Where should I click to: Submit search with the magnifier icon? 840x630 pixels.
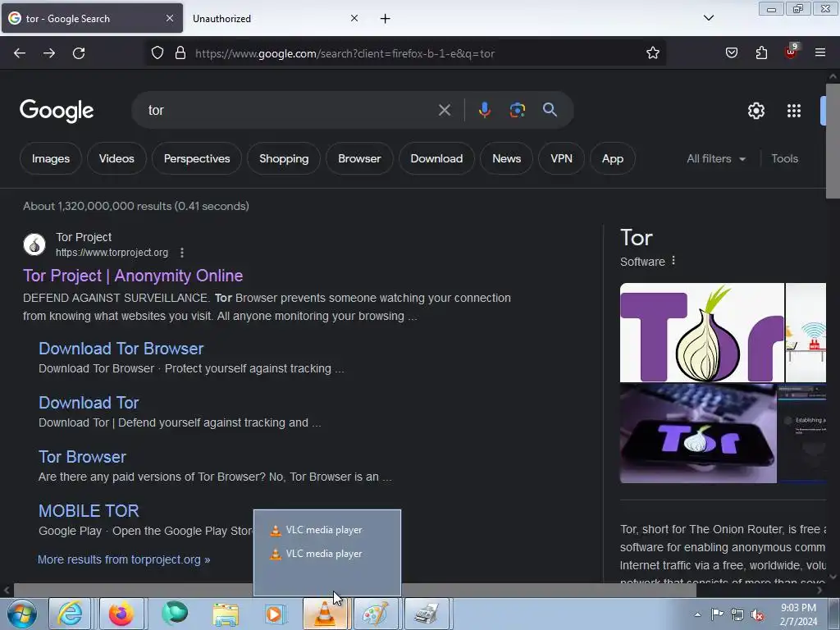click(550, 110)
